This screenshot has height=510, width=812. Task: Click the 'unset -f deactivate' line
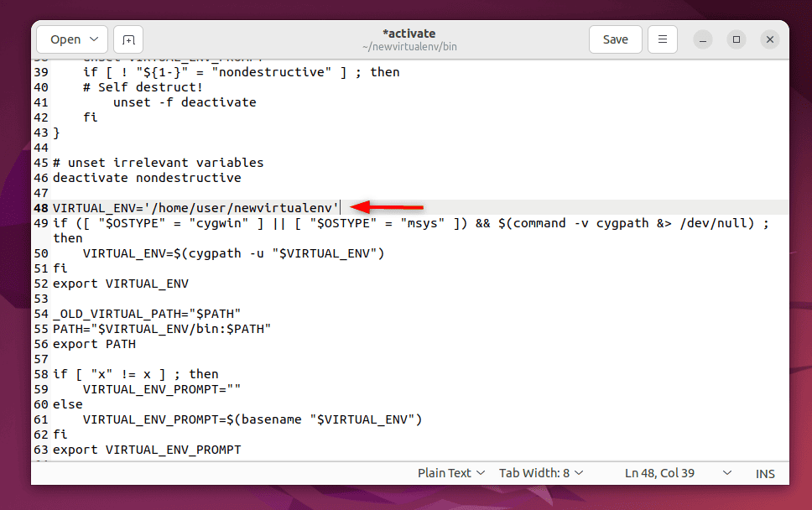(185, 102)
